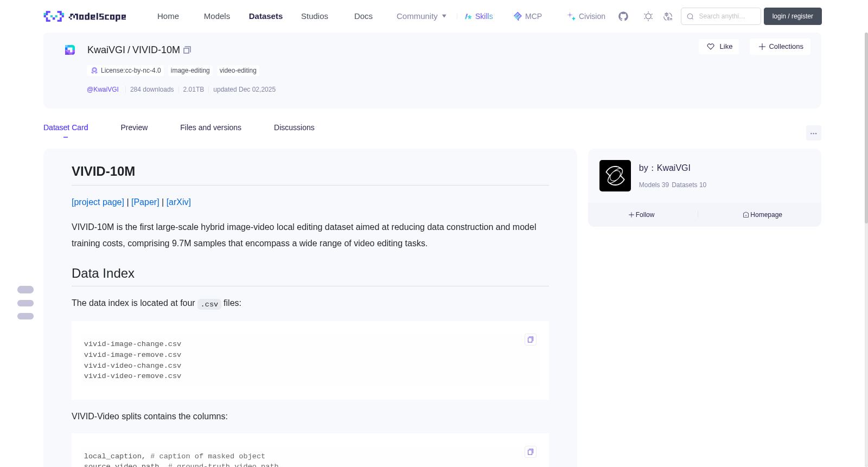
Task: Click the 'Data Index' heading
Action: (103, 273)
